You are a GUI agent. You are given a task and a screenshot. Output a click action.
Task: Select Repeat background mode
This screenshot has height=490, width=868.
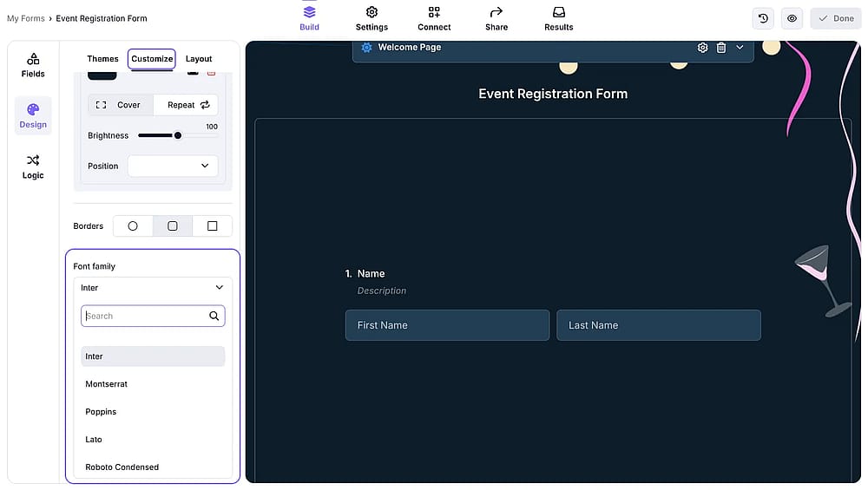click(186, 105)
